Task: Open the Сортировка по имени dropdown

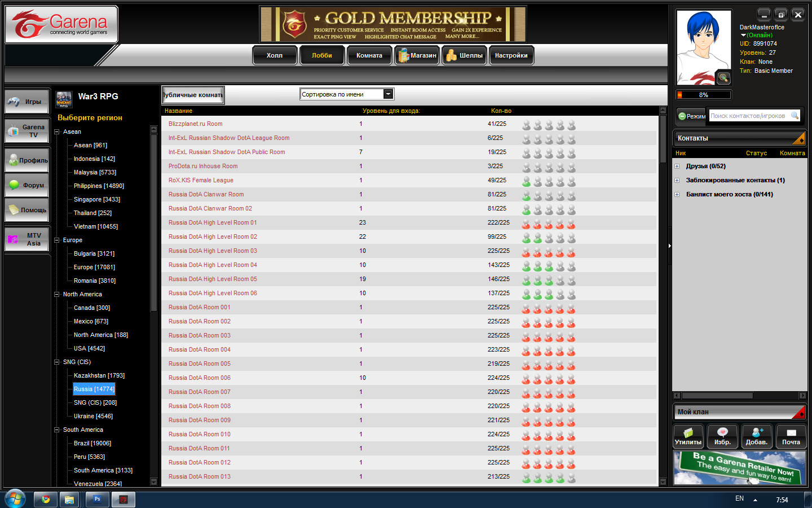Action: (x=389, y=94)
